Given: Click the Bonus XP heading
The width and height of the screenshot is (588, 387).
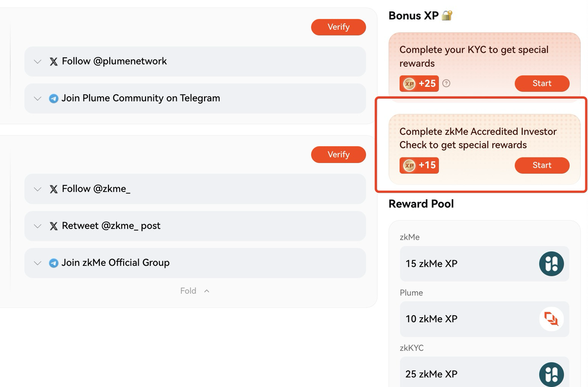Looking at the screenshot, I should click(413, 16).
